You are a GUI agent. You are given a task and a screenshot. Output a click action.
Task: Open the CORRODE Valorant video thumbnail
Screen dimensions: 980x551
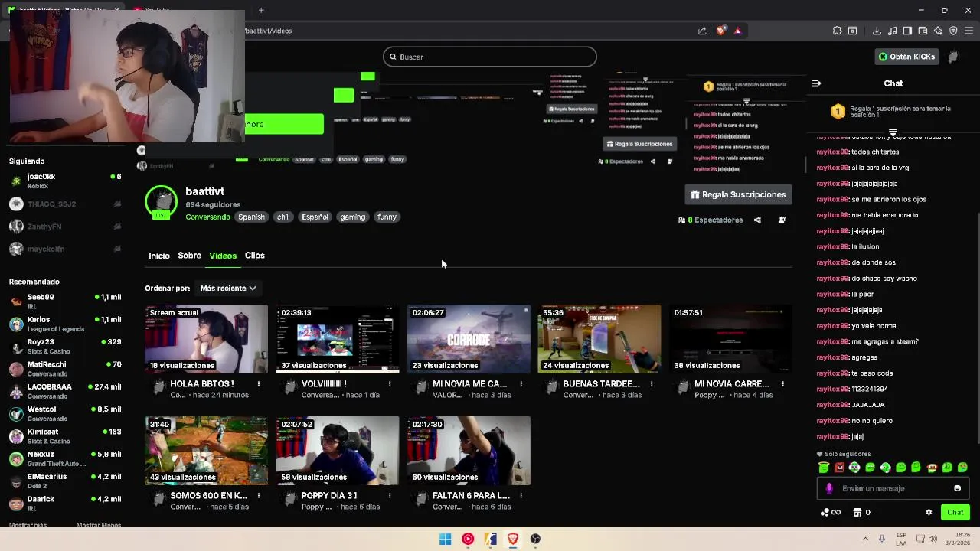coord(469,339)
